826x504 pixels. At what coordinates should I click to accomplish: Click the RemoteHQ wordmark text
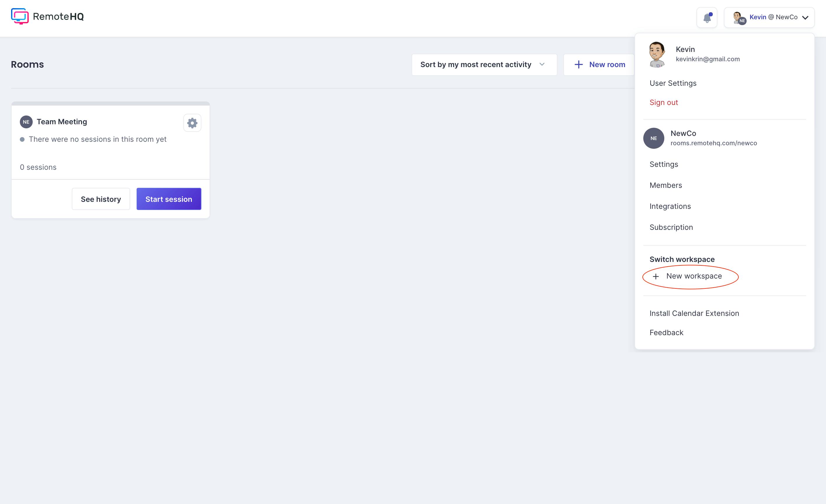click(58, 16)
